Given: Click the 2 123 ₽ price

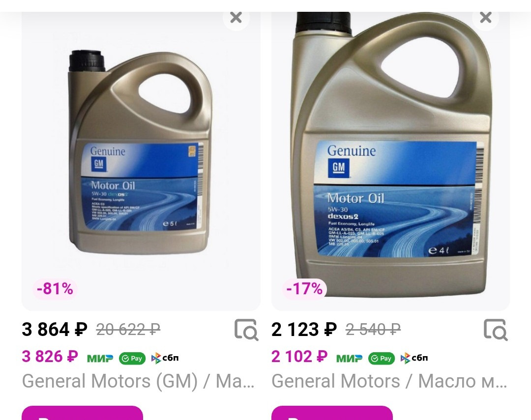Looking at the screenshot, I should pyautogui.click(x=304, y=329).
